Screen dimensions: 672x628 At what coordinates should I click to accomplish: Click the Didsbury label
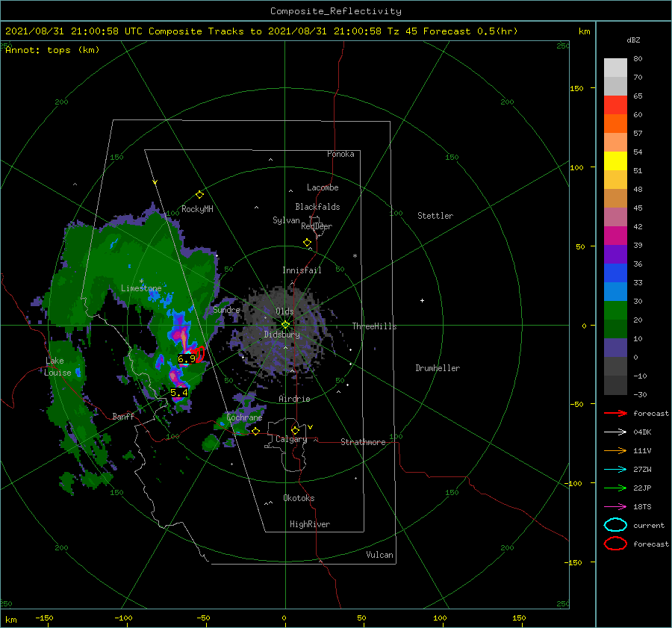[x=282, y=335]
